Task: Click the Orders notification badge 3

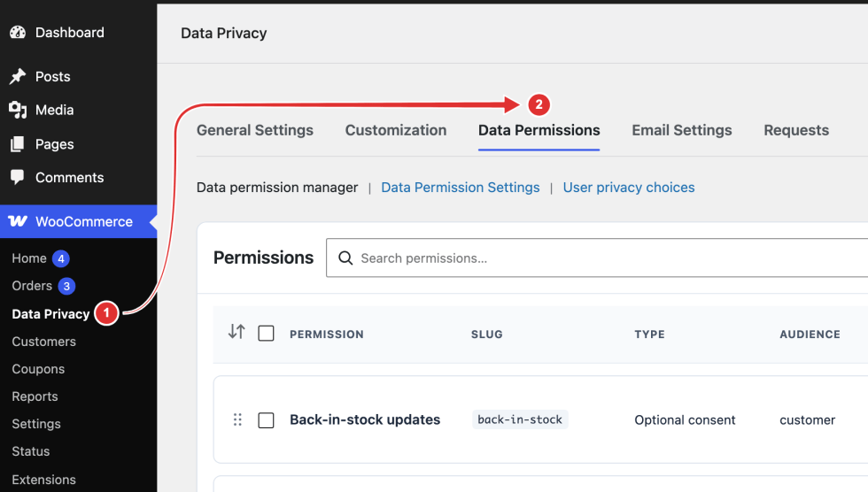Action: tap(66, 286)
